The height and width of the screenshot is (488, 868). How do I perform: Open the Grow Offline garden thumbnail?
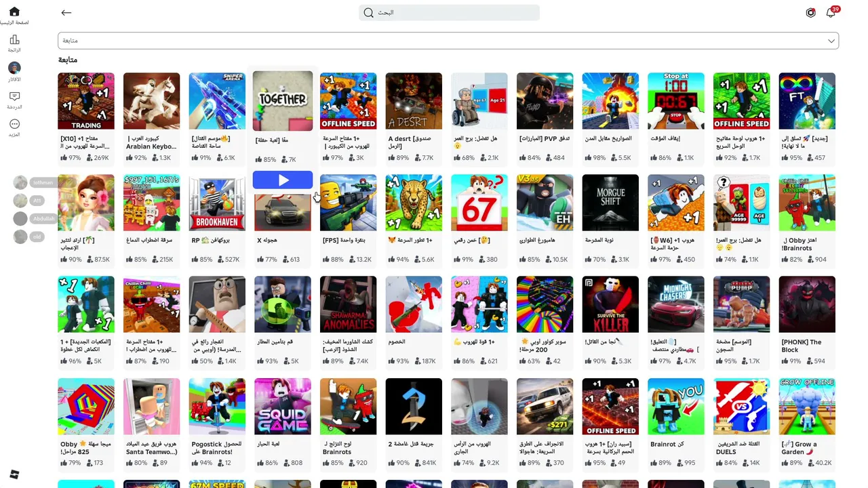click(807, 407)
